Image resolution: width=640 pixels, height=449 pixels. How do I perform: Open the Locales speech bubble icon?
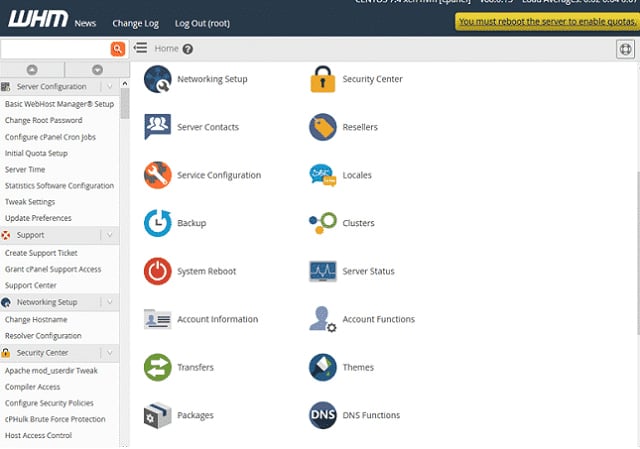pos(322,175)
